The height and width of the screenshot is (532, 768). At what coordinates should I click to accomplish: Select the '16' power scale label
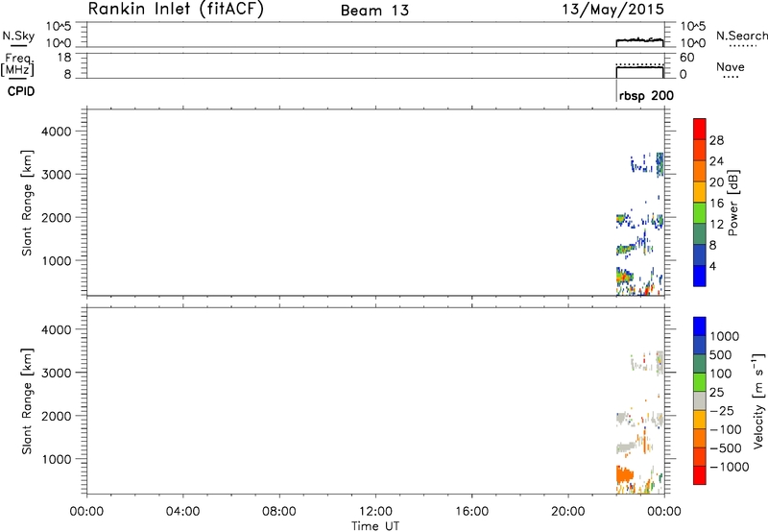716,204
